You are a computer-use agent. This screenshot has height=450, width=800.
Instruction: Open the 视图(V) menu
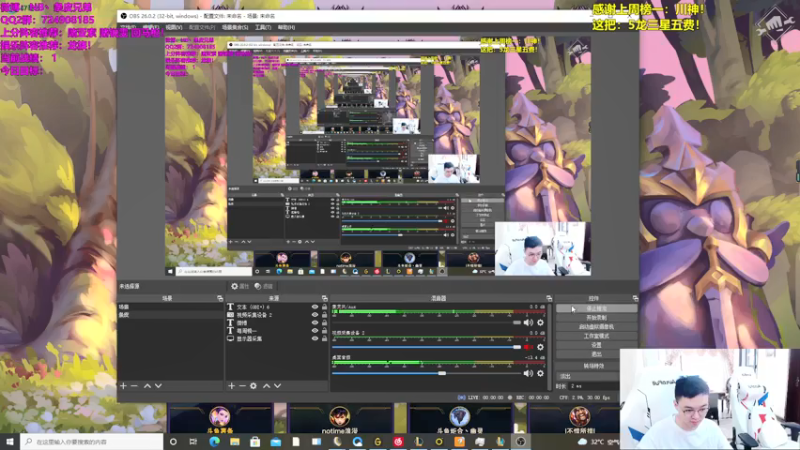coord(173,27)
